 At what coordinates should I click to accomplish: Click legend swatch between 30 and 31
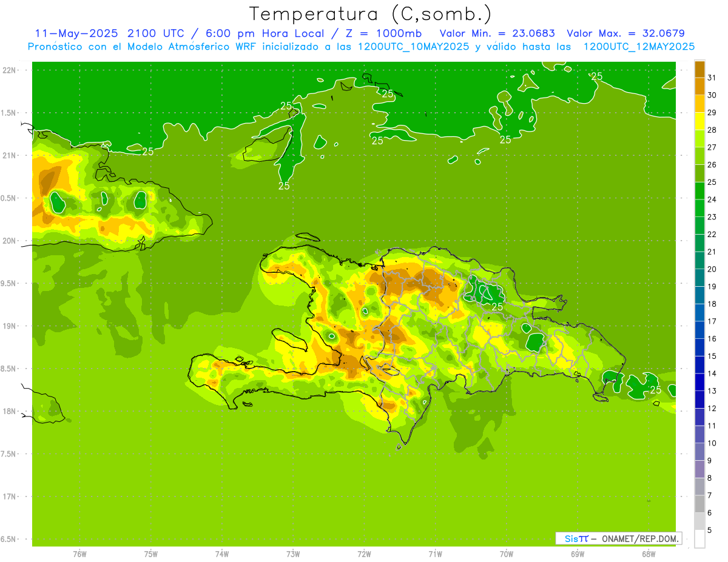coord(700,86)
